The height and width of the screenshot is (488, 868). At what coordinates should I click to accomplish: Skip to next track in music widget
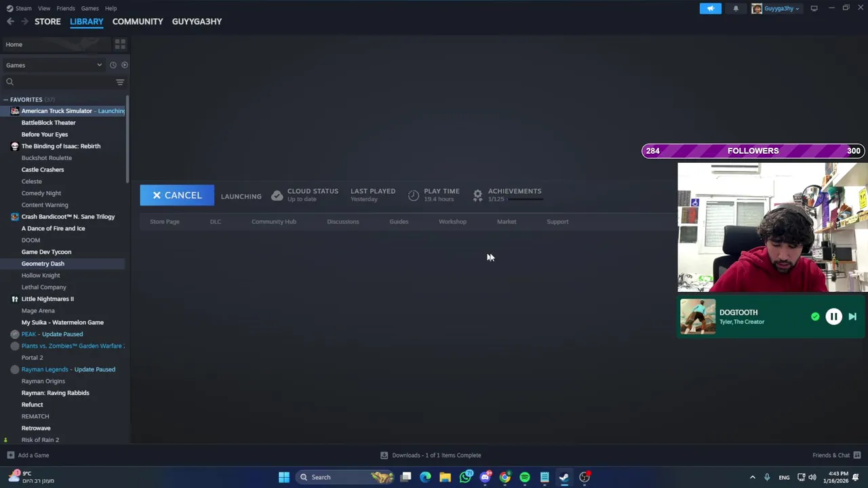852,317
